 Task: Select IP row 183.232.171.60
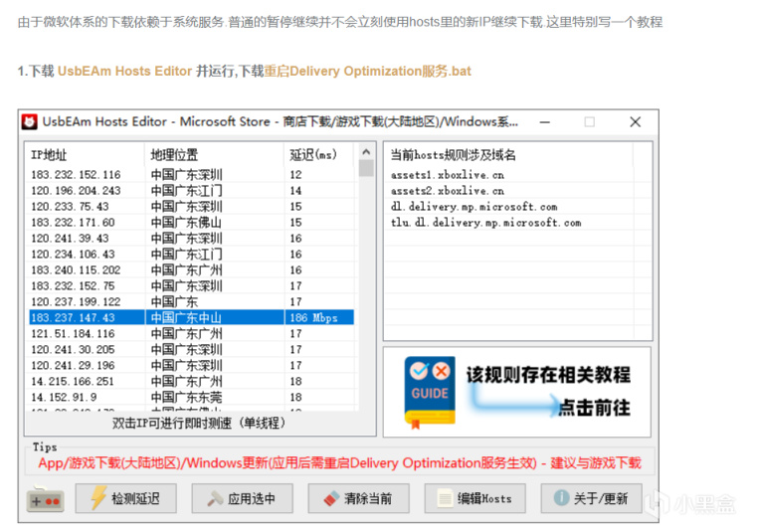tap(191, 223)
